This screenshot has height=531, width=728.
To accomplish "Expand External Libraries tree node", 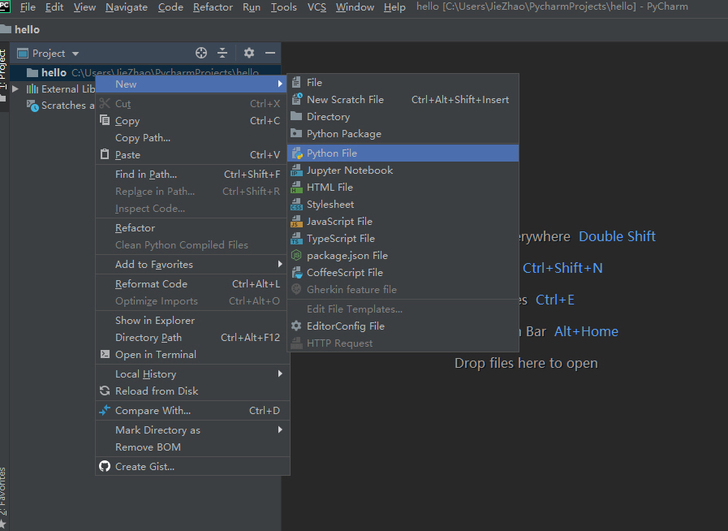I will click(x=15, y=89).
